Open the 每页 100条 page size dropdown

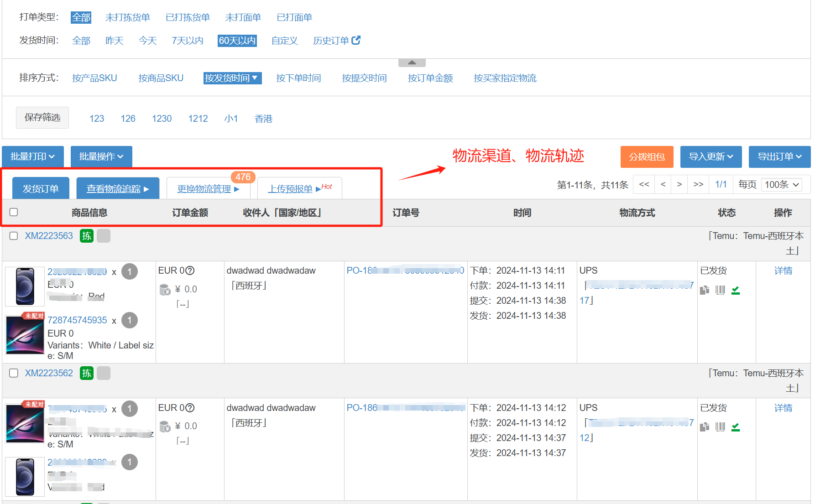[781, 185]
